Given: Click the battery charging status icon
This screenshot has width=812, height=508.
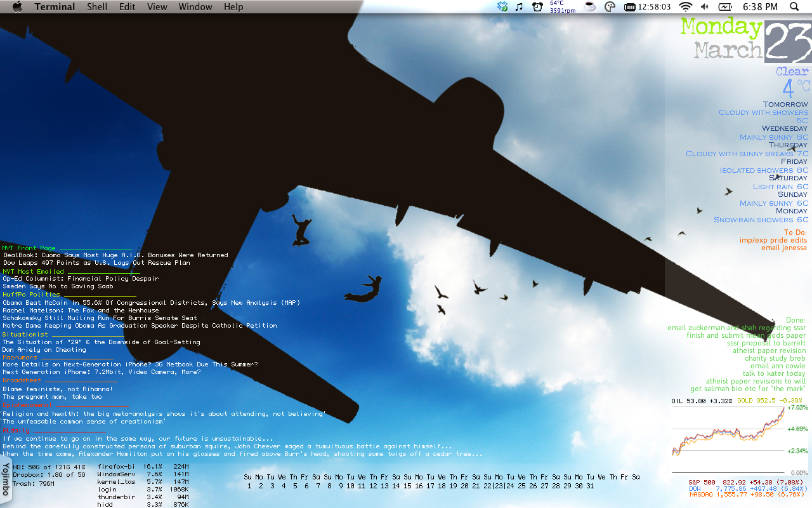Looking at the screenshot, I should coord(725,7).
